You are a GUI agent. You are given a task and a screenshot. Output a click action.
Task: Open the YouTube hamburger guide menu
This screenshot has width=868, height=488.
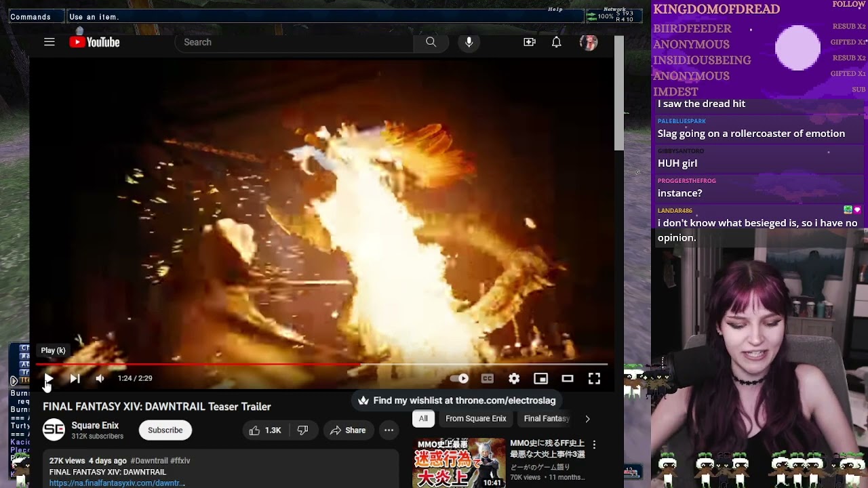pyautogui.click(x=49, y=42)
